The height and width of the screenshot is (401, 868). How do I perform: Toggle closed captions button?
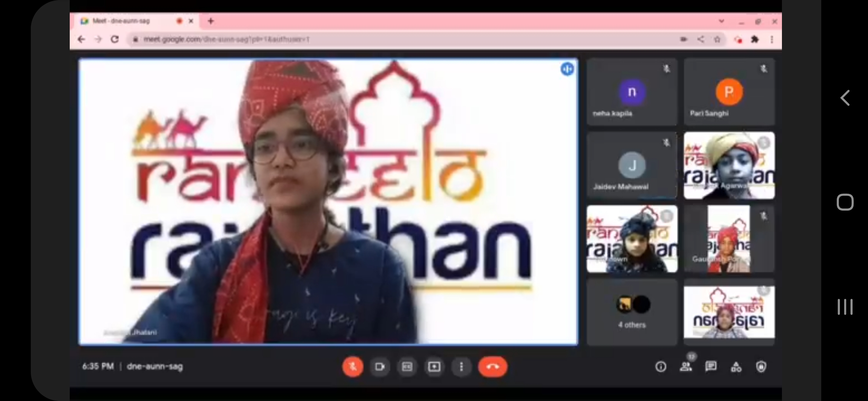407,367
